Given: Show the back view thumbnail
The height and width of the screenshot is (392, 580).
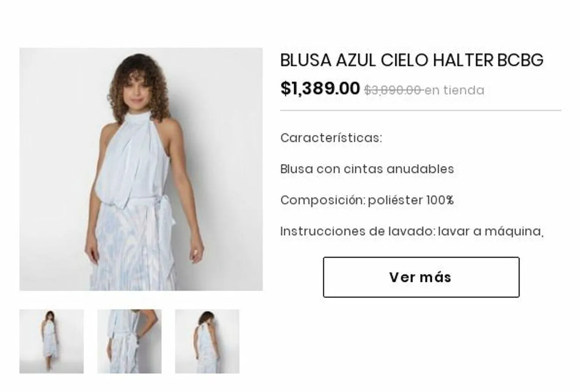Looking at the screenshot, I should click(207, 341).
